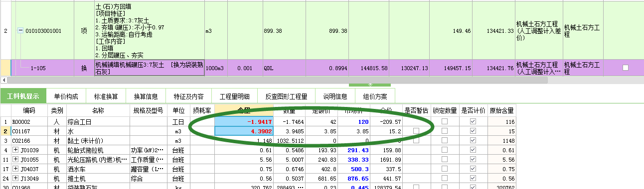This screenshot has height=189, width=644.
Task: Toggle 锁定数量 for 洒水车 row
Action: pos(445,168)
